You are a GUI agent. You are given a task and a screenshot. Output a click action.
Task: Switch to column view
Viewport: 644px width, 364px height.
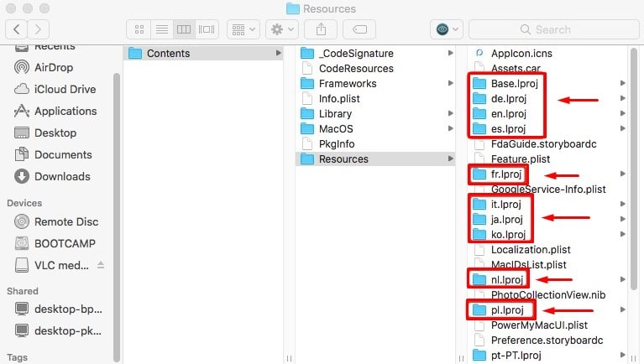pos(184,29)
